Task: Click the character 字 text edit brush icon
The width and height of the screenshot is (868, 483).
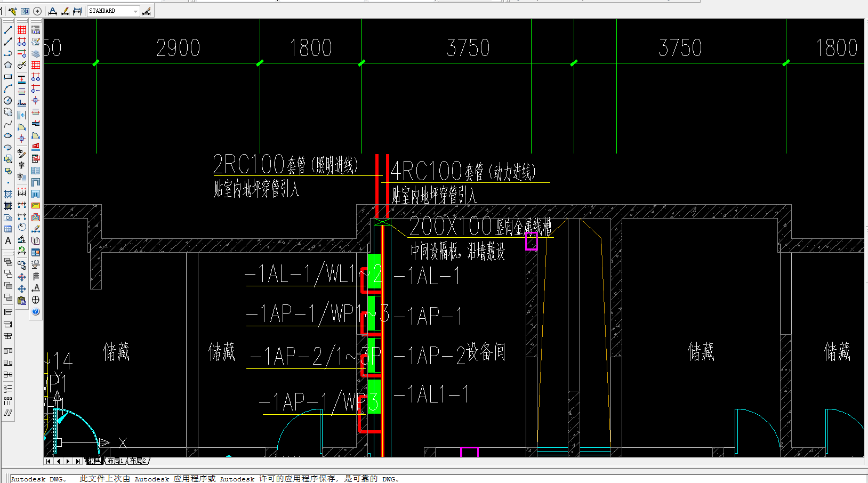Action: [22, 154]
